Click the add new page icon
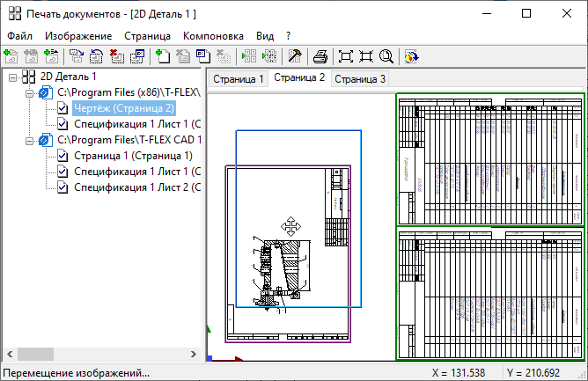 pos(163,56)
